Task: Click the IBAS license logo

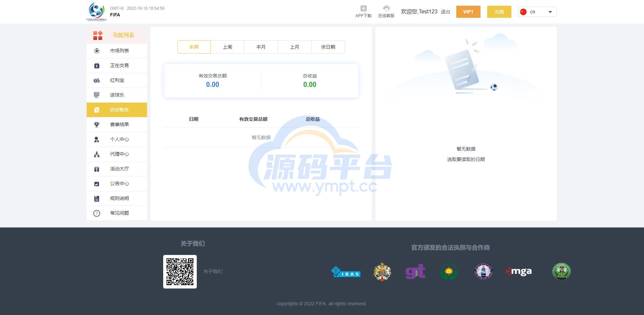Action: 346,272
